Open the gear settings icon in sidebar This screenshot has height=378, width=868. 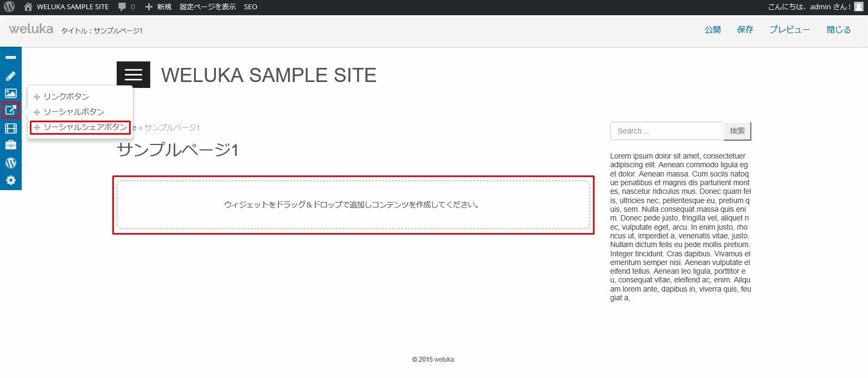(x=11, y=180)
